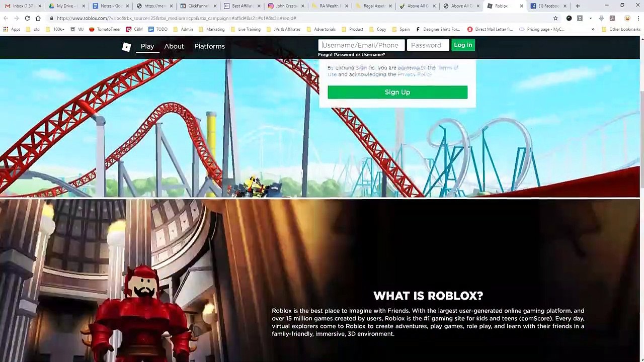Screen dimensions: 644x362
Task: Select the Play menu item
Action: [x=147, y=46]
